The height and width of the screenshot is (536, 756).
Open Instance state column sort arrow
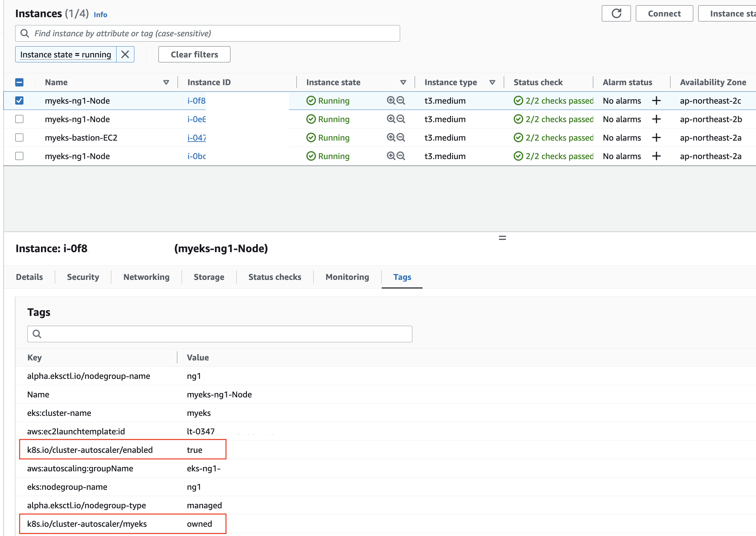[x=403, y=82]
